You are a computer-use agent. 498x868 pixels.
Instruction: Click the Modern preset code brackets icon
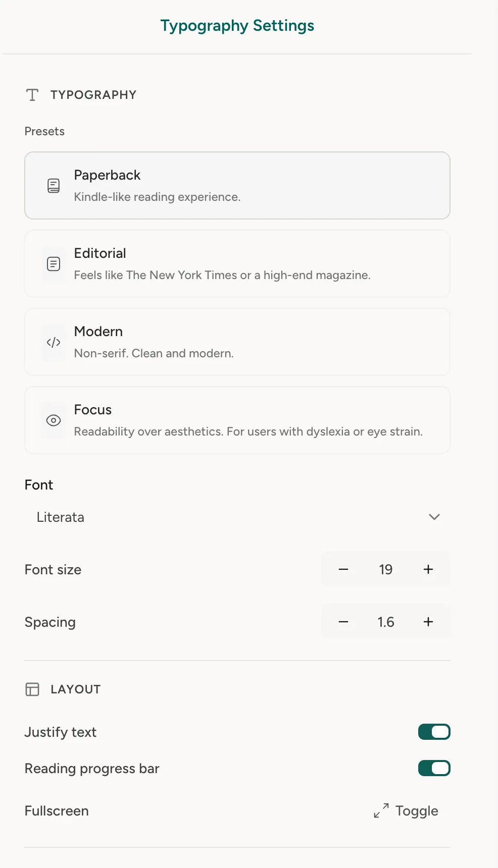54,342
